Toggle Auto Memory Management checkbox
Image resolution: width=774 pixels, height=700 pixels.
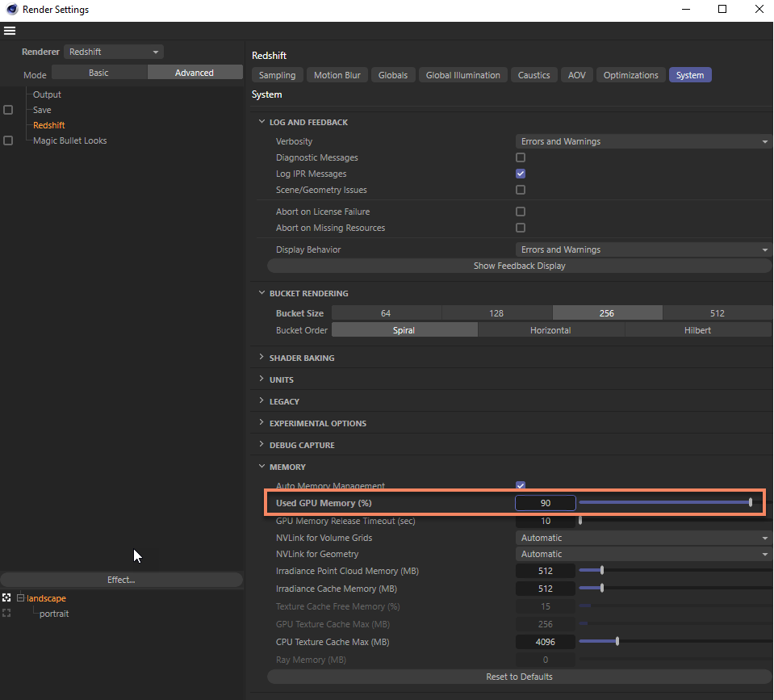tap(521, 486)
